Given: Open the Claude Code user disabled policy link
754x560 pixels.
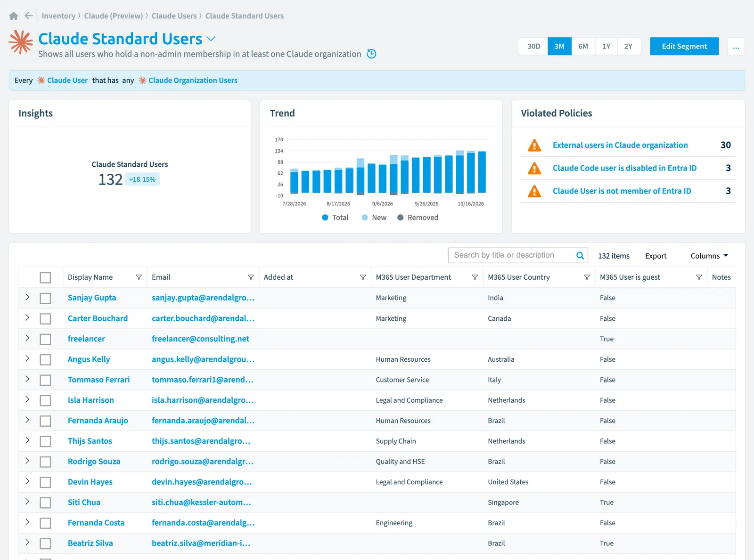Looking at the screenshot, I should click(624, 168).
